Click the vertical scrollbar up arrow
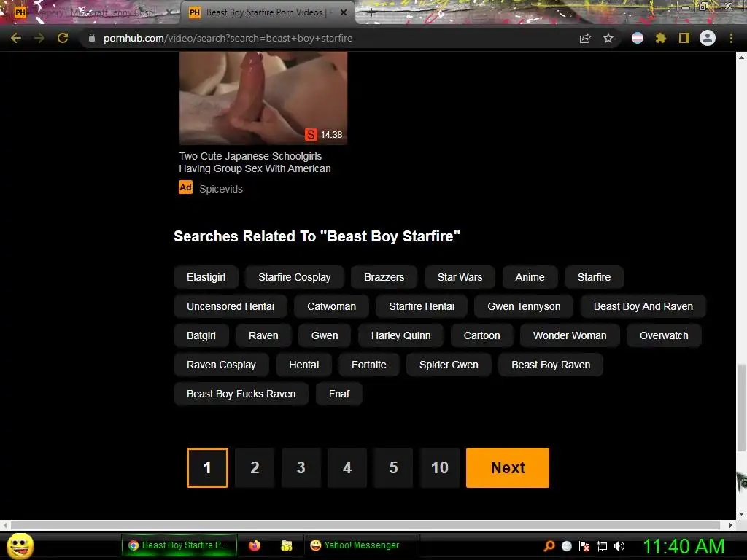This screenshot has height=560, width=747. tap(741, 57)
